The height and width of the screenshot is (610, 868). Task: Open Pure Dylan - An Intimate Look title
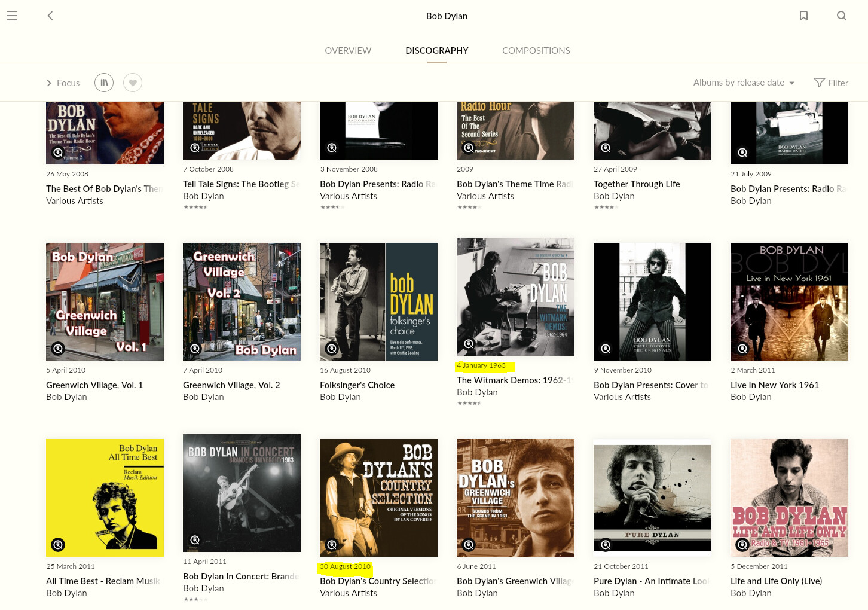coord(652,581)
